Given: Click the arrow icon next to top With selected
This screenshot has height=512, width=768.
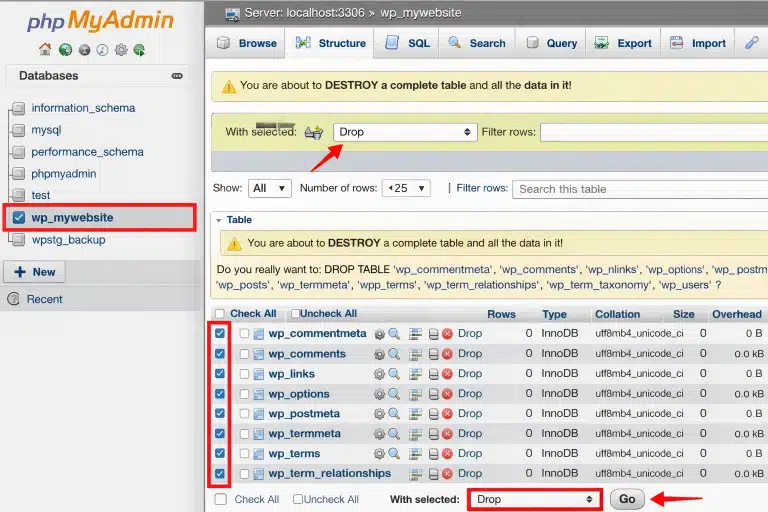Looking at the screenshot, I should (313, 132).
